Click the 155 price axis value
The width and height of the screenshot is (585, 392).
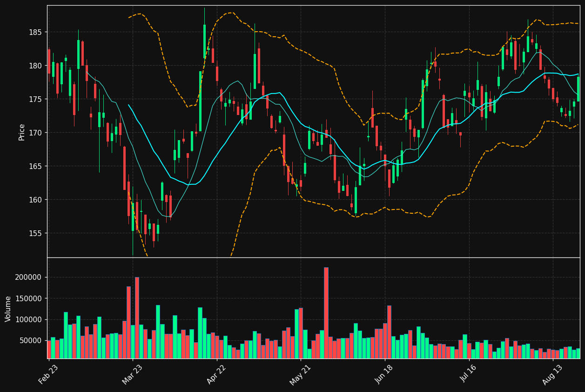coord(36,233)
